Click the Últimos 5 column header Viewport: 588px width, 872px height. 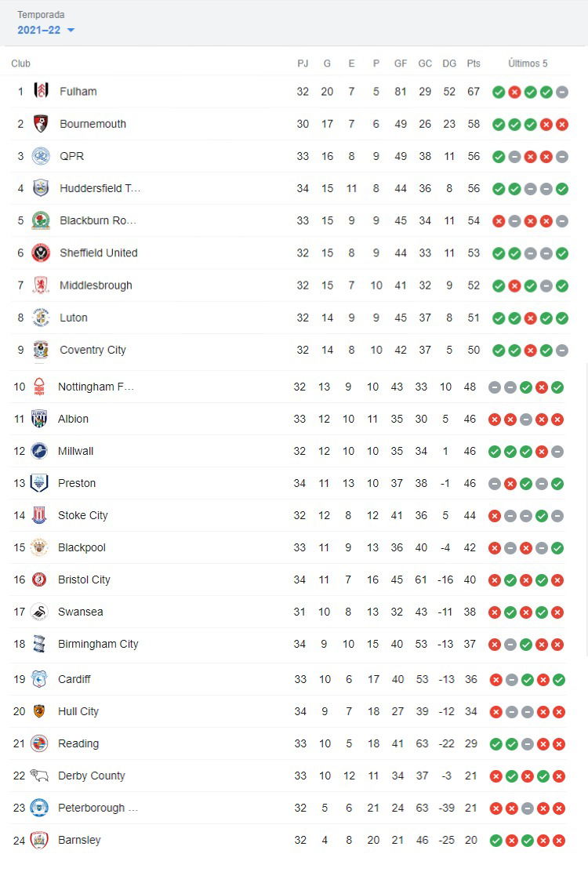pyautogui.click(x=528, y=64)
